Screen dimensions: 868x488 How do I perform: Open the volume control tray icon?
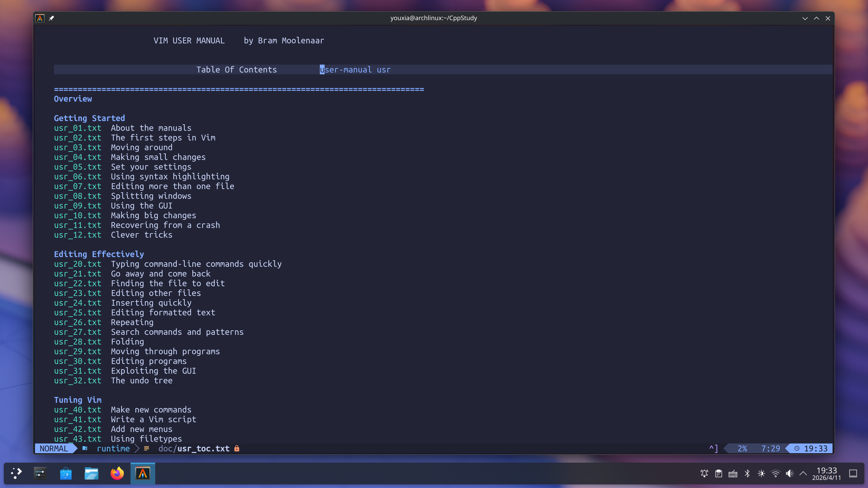pos(790,474)
